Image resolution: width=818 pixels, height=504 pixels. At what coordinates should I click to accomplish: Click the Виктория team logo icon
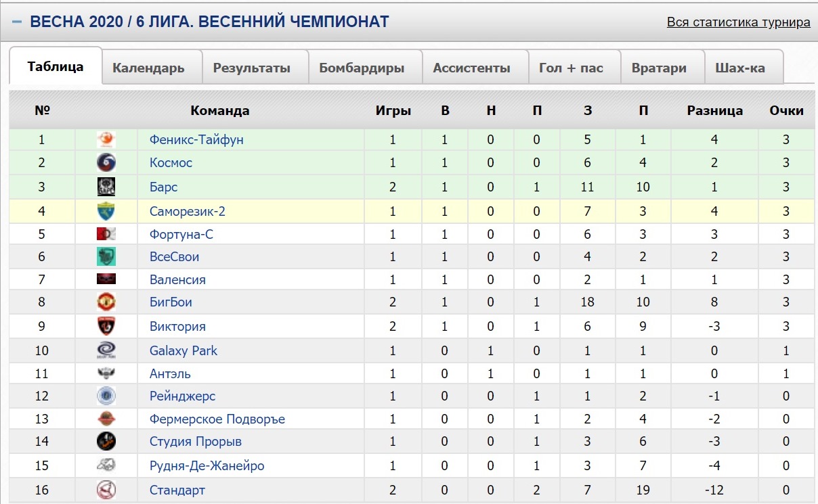pos(106,326)
